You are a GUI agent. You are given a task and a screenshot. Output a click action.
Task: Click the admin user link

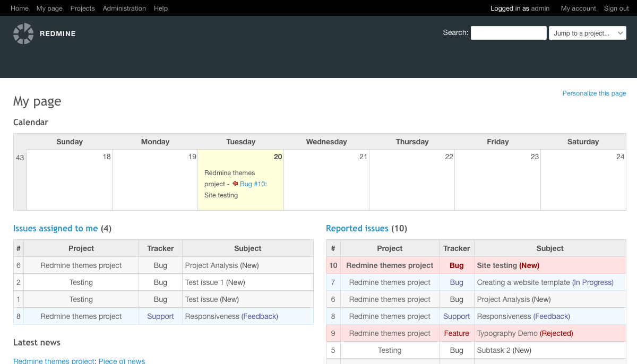pyautogui.click(x=540, y=8)
